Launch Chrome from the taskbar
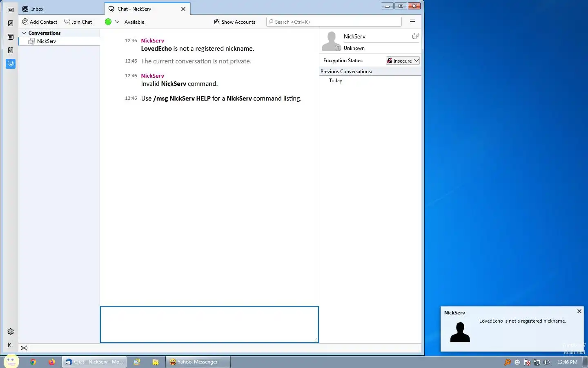588x368 pixels. tap(33, 362)
